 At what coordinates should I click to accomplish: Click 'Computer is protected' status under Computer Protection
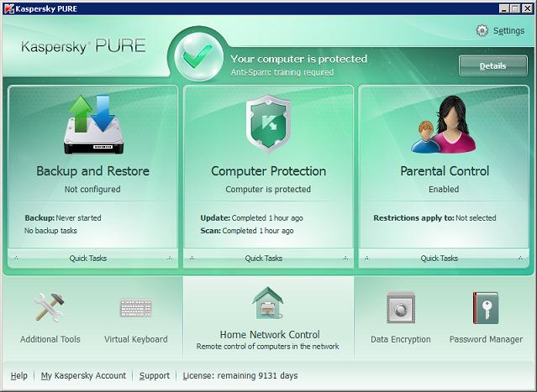click(x=268, y=189)
